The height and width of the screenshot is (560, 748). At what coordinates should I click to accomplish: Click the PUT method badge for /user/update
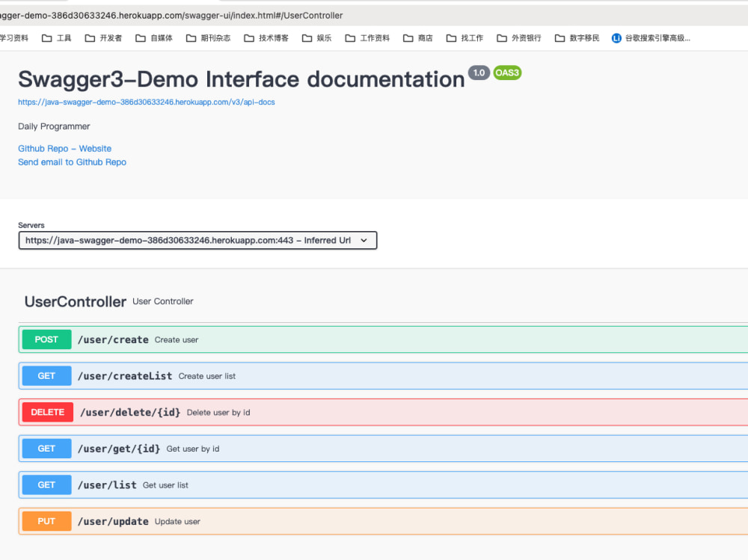[x=46, y=521]
